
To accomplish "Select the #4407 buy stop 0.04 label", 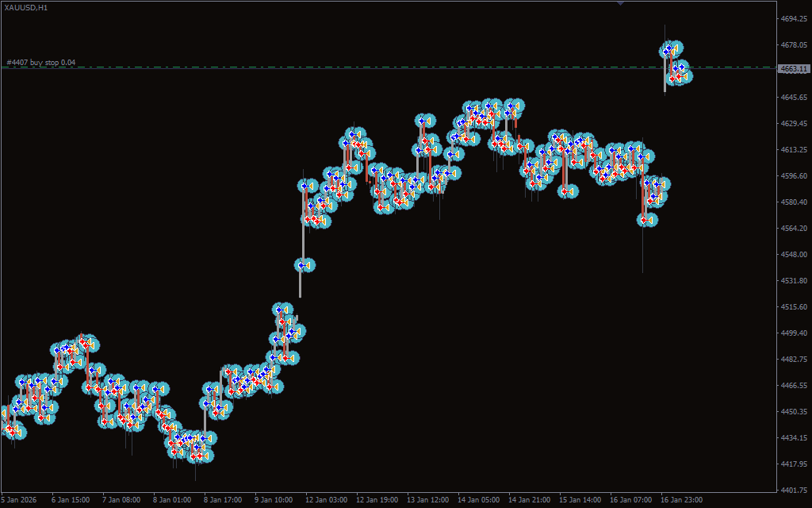I will [41, 62].
